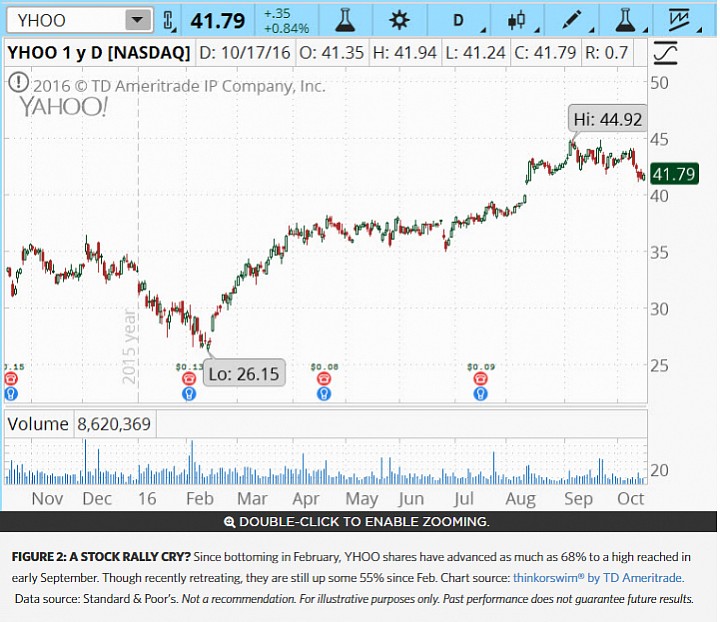This screenshot has height=622, width=720.
Task: Click Double-Click to Enable Zooming bar
Action: 358,521
